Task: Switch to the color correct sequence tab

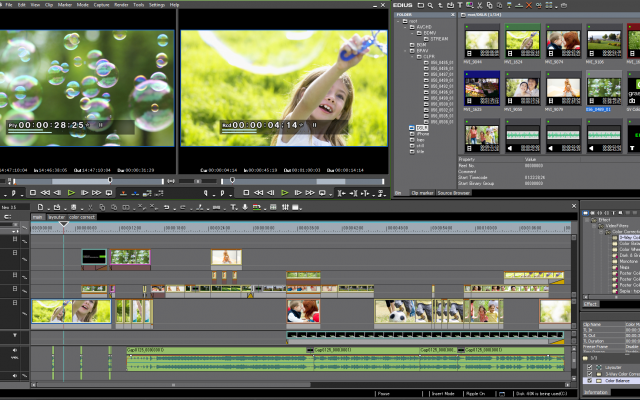Action: pos(82,217)
